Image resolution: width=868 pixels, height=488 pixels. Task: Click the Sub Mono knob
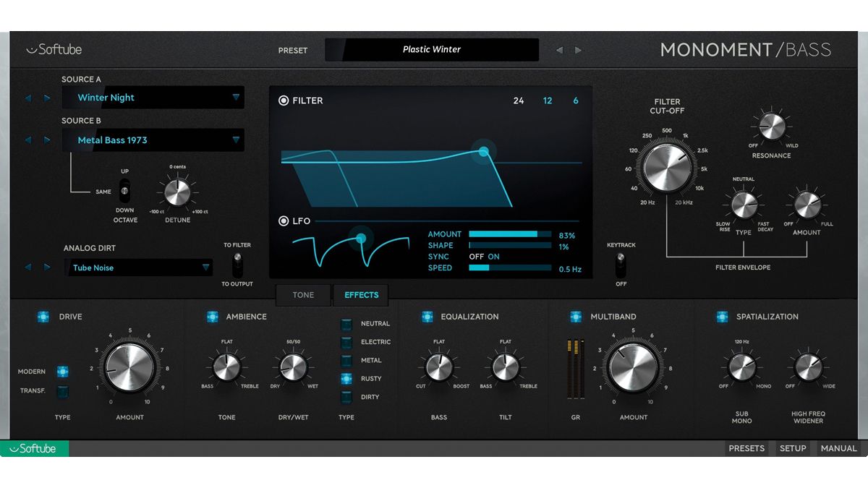tap(741, 367)
